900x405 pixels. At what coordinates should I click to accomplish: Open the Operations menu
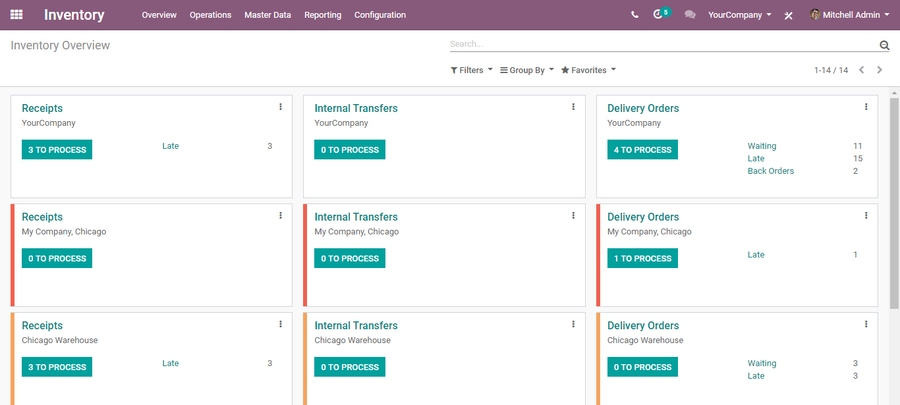coord(210,15)
